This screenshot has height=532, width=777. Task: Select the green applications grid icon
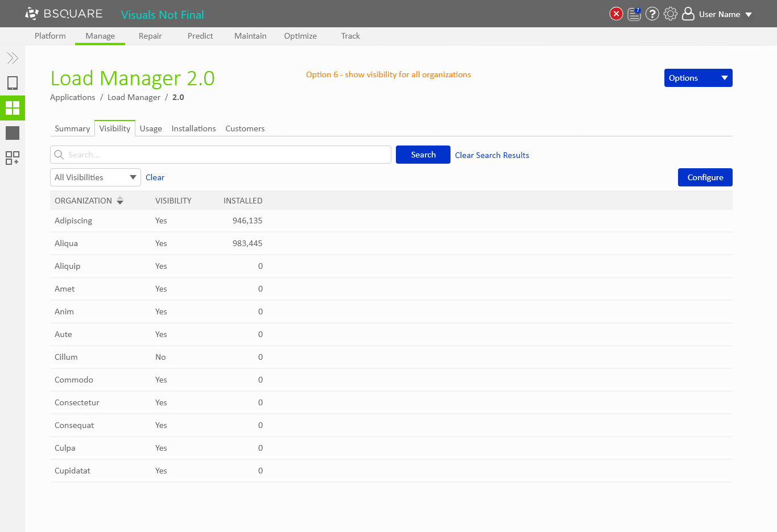(x=13, y=108)
